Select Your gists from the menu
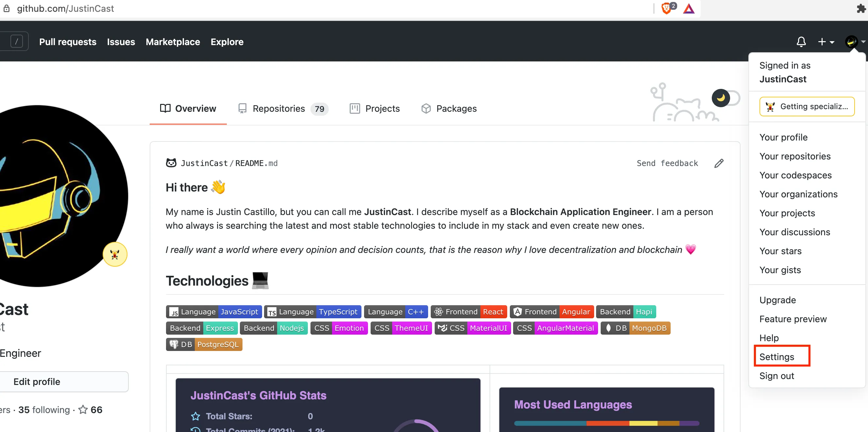This screenshot has height=432, width=868. coord(780,270)
